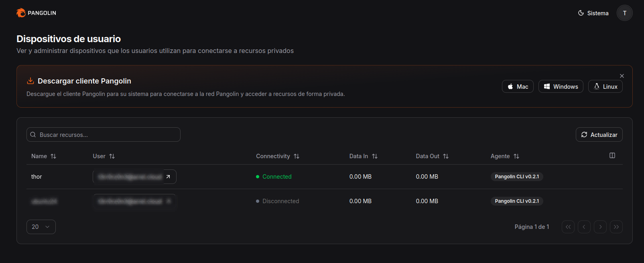Download the Linux client
This screenshot has width=644, height=263.
coord(605,87)
